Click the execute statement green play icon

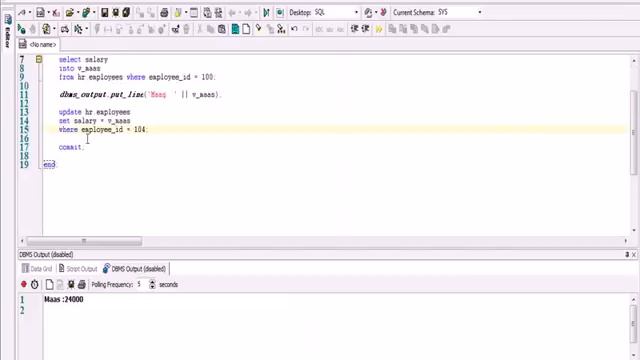coord(21,29)
